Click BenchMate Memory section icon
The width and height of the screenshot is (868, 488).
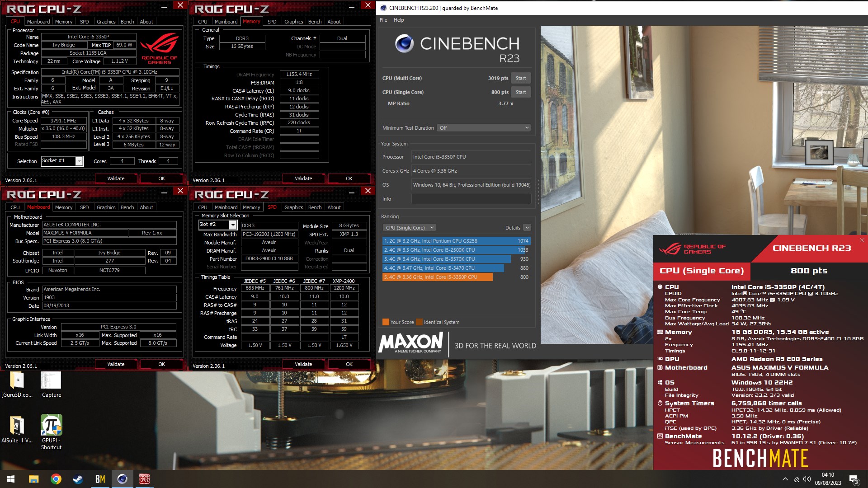point(660,332)
